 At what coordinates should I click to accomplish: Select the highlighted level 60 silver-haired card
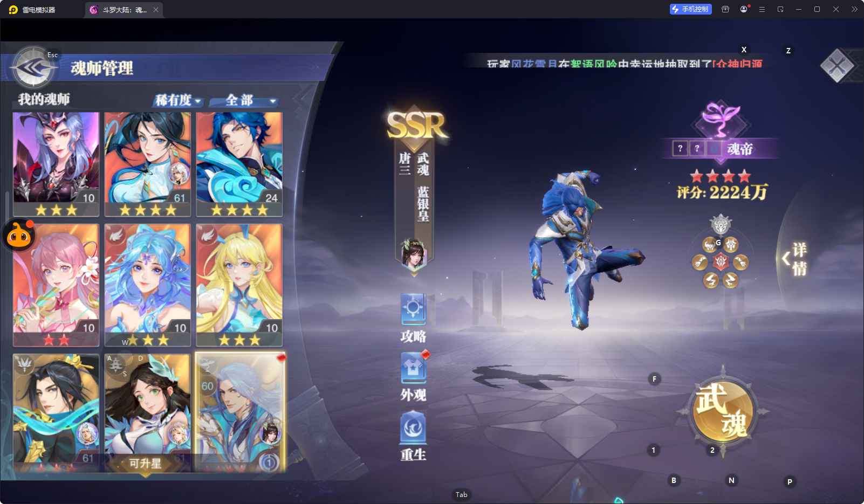tap(240, 413)
